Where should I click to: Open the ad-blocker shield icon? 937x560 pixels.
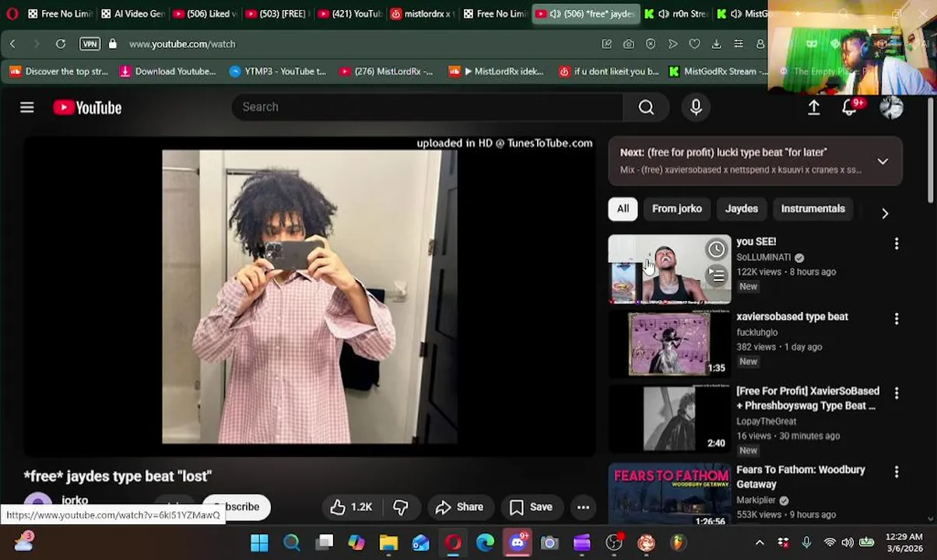point(651,44)
